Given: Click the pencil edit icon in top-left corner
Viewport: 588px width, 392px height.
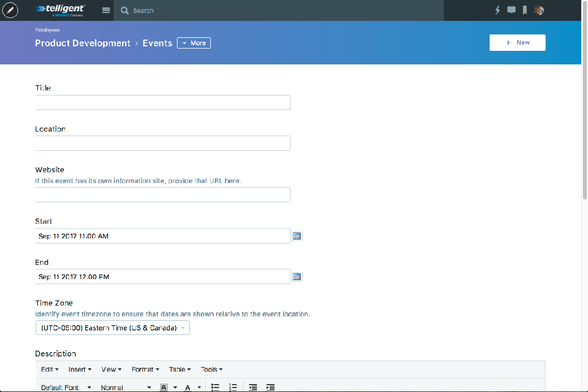Looking at the screenshot, I should 10,10.
